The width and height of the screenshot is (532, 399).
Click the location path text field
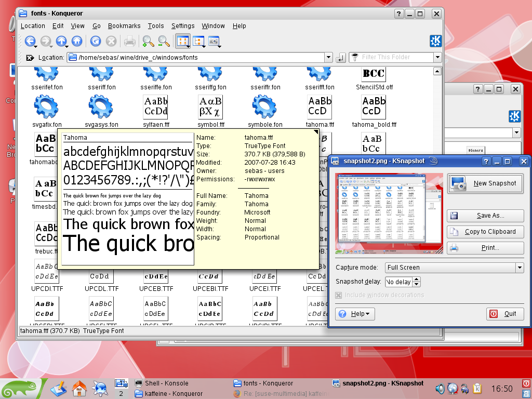196,58
